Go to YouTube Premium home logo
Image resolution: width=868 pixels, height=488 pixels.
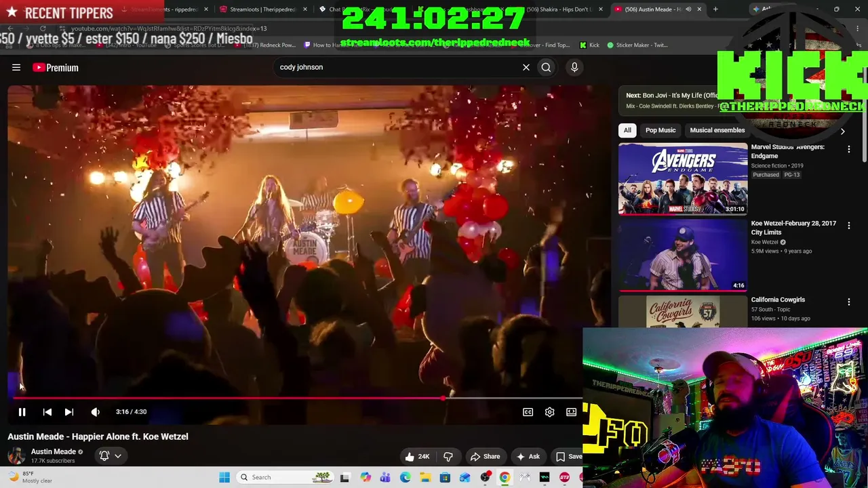pyautogui.click(x=56, y=67)
